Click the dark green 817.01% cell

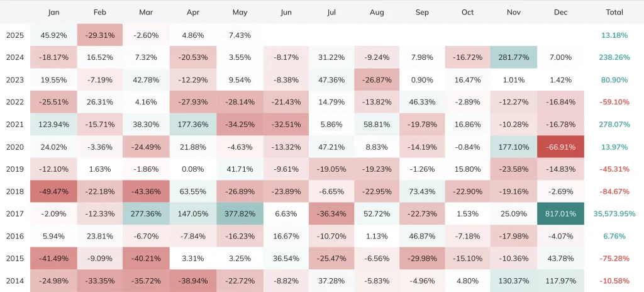(x=560, y=214)
